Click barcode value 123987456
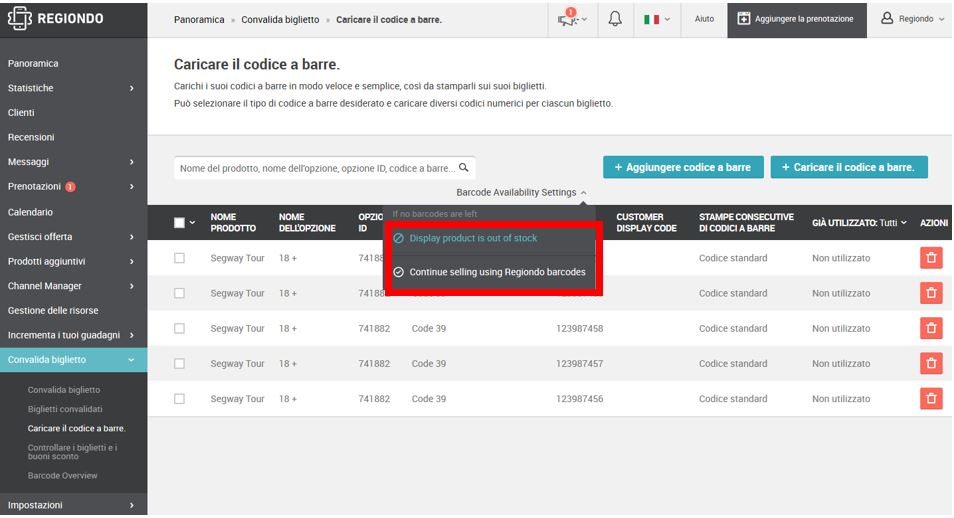954x518 pixels. [579, 399]
